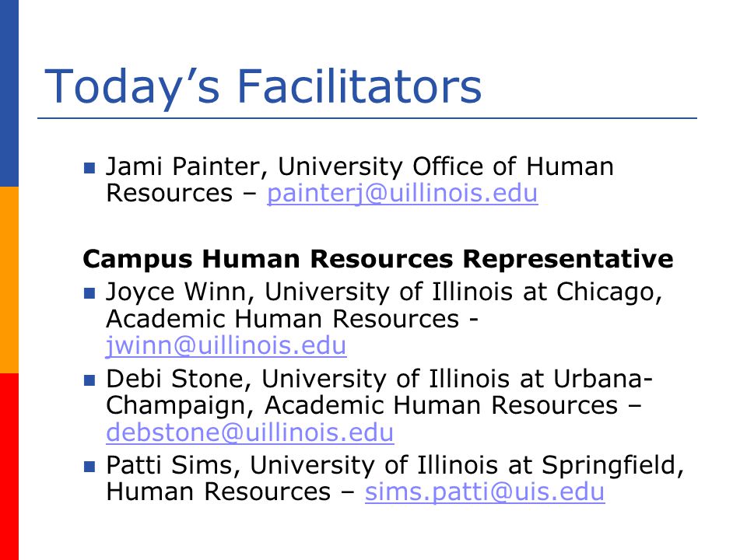Open the jwinn@uillinois.edu email link
747x560 pixels.
click(x=226, y=345)
